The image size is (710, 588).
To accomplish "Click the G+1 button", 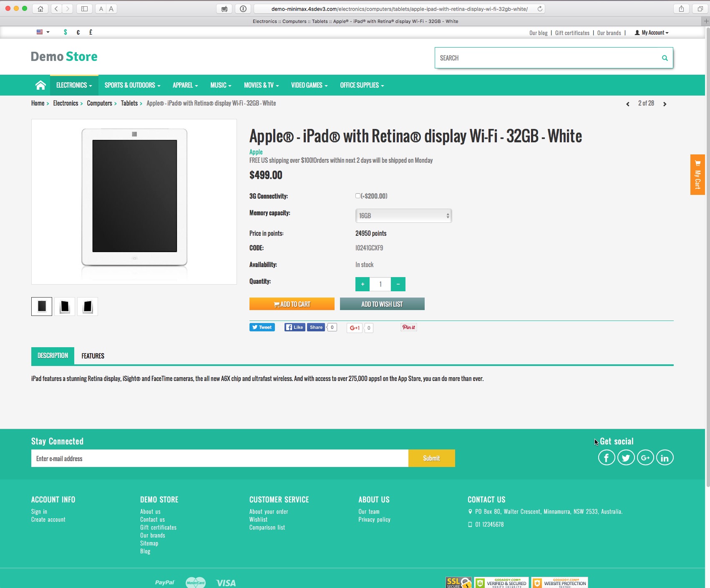I will click(x=355, y=328).
